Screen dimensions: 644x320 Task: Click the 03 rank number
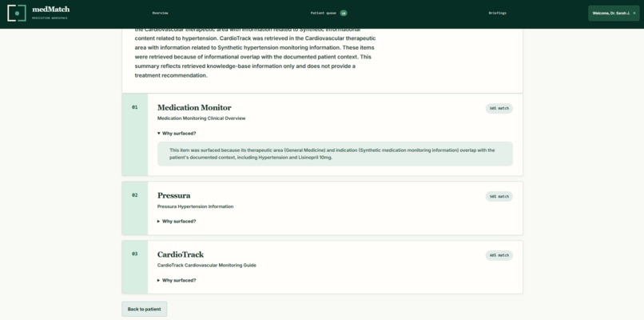[135, 254]
